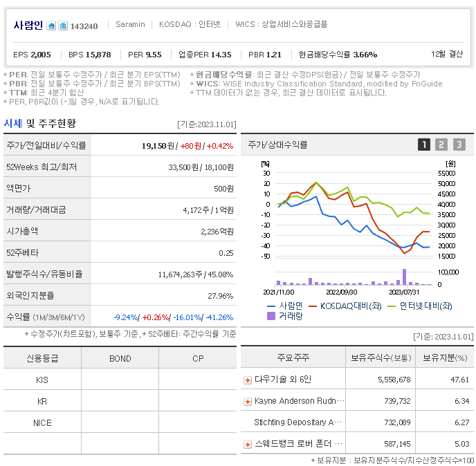Click the tallest purple volume bar
Viewport: 476px width, 466px height.
(x=404, y=277)
